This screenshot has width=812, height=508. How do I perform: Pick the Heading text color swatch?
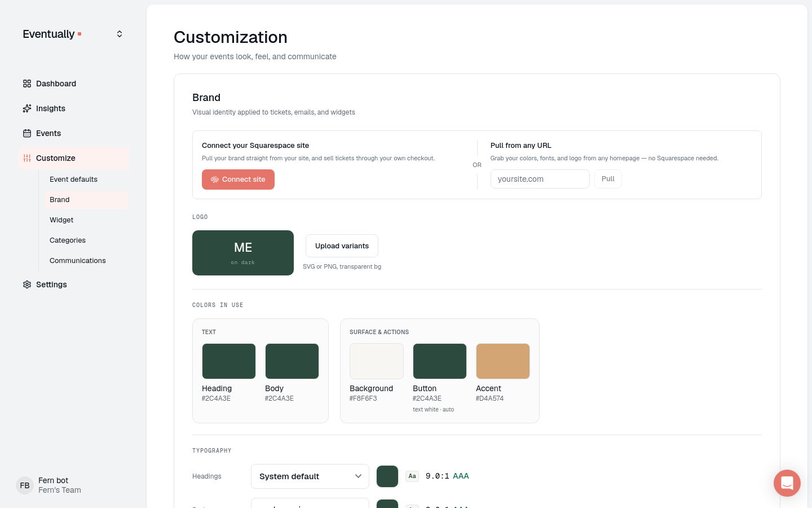tap(229, 361)
